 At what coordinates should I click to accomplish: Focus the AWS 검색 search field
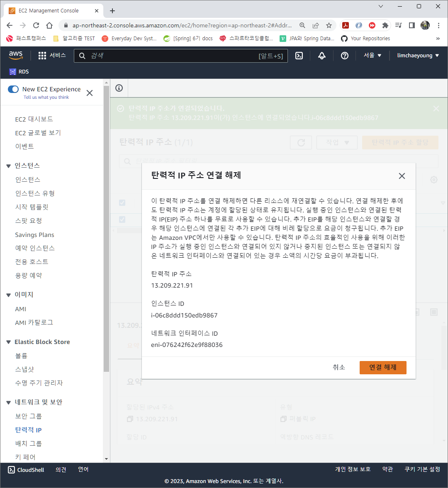tap(180, 56)
